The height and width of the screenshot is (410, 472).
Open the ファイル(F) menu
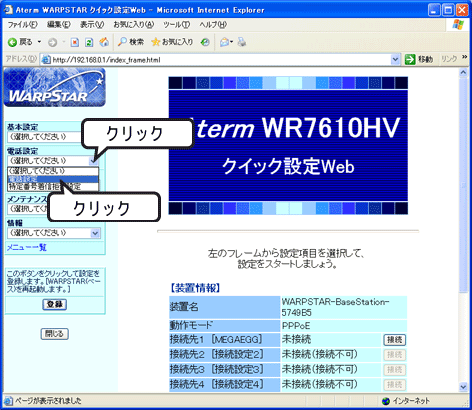22,25
